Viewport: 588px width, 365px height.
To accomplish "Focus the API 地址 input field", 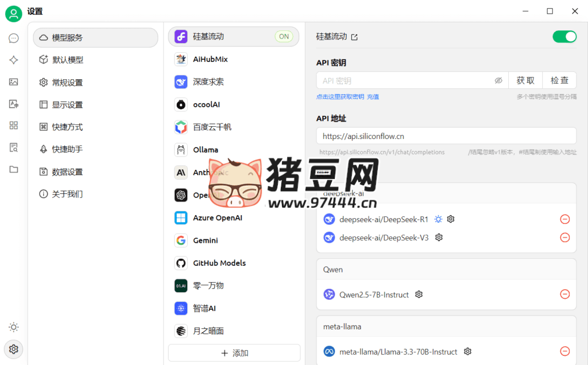I will click(x=446, y=136).
